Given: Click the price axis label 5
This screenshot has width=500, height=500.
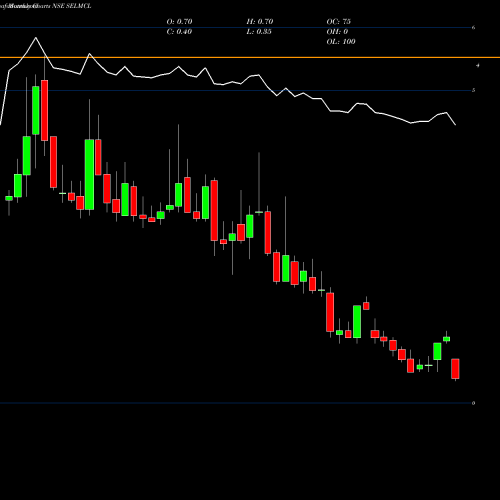Looking at the screenshot, I should pos(474,90).
